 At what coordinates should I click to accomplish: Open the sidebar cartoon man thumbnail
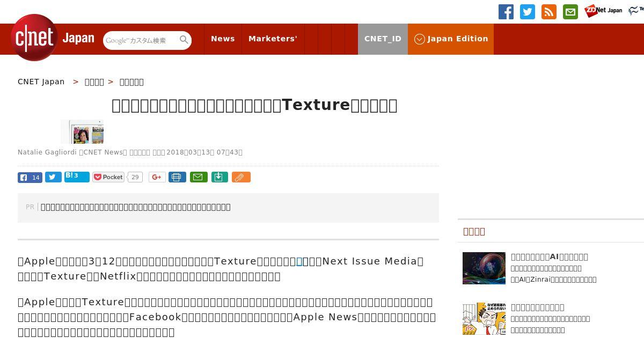[484, 319]
